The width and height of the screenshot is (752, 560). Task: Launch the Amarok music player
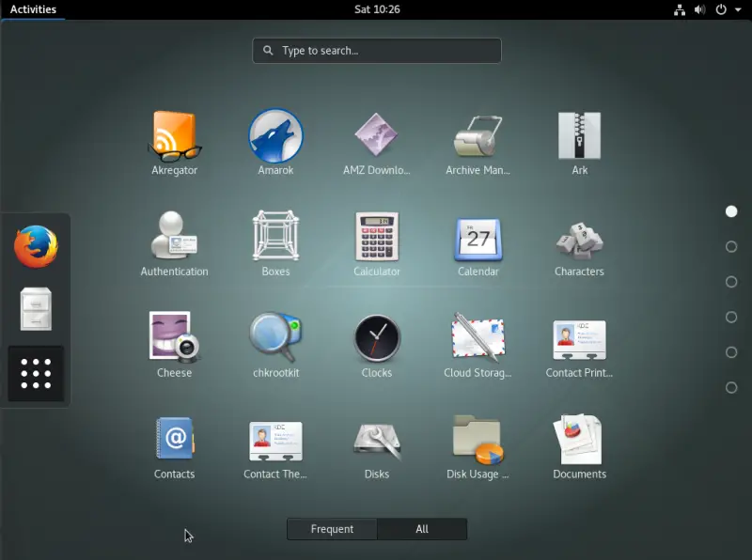(275, 141)
